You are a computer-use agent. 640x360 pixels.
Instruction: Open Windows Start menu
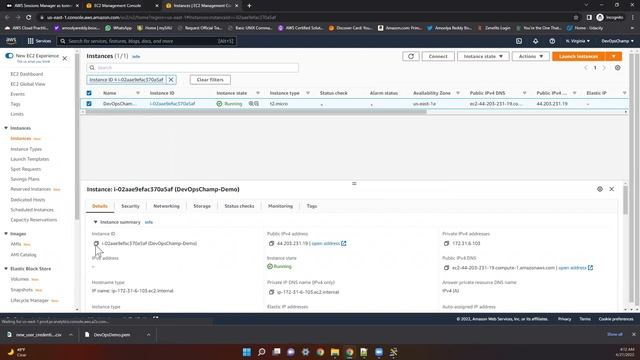[247, 352]
